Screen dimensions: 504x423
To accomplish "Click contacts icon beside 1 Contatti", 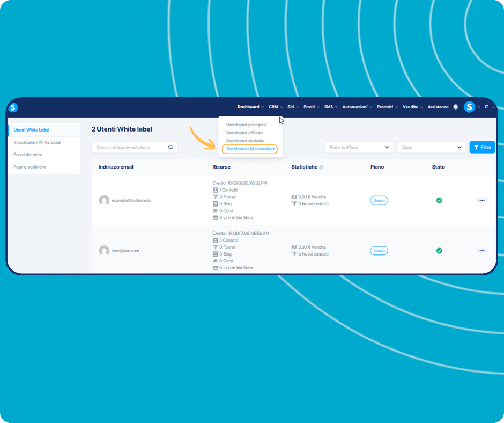I will coord(216,190).
